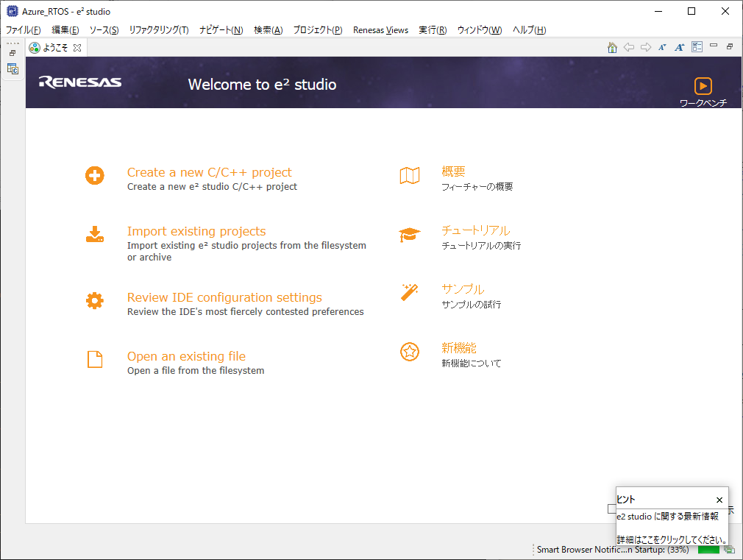The image size is (743, 560).
Task: Click the orange plus icon for new project
Action: pos(95,175)
